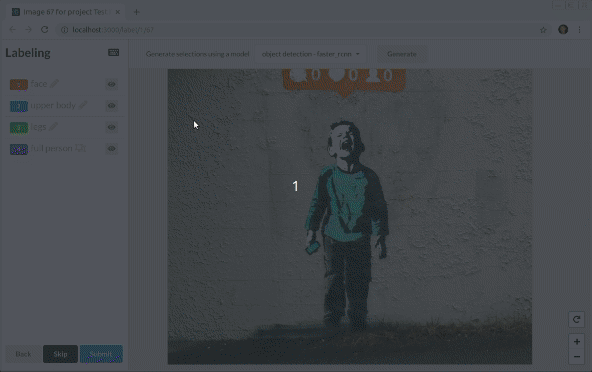The height and width of the screenshot is (372, 592).
Task: Bookmark this page with the star icon
Action: (543, 30)
